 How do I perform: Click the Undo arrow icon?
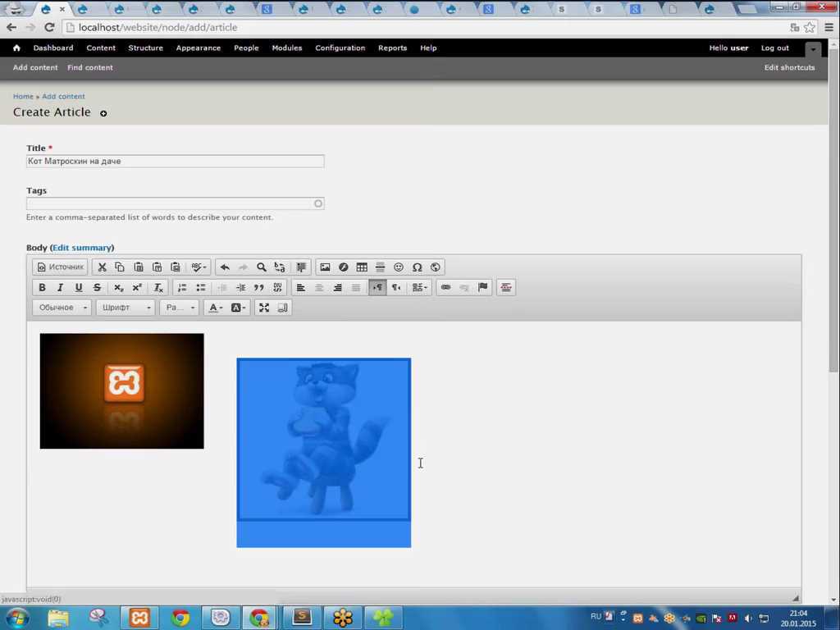[x=225, y=267]
